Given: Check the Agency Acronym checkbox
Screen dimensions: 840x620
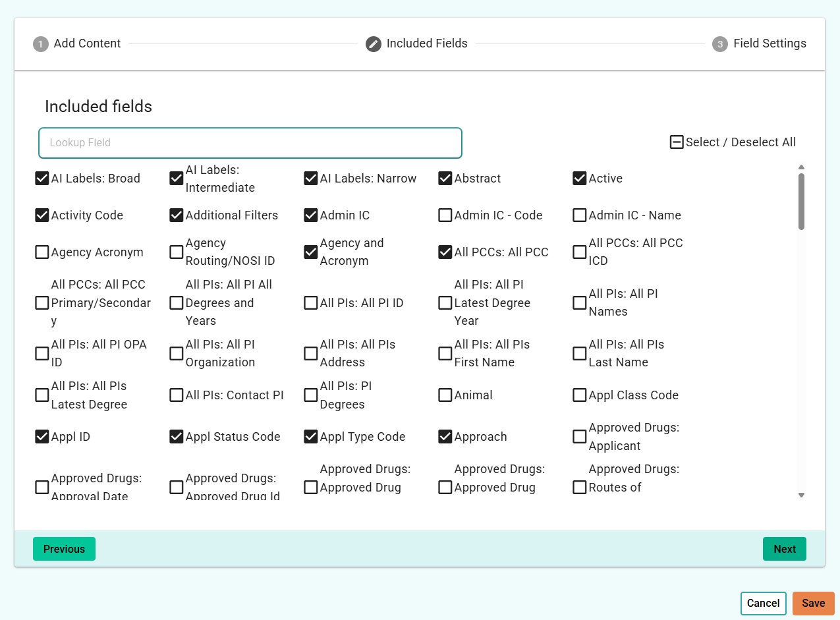Looking at the screenshot, I should click(x=42, y=252).
